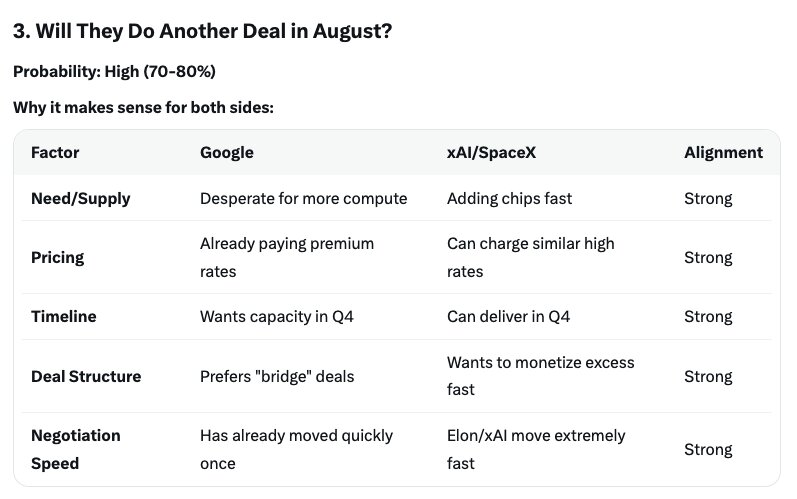
Task: Click the 'Will They Do Another Deal in August?' heading
Action: click(202, 32)
